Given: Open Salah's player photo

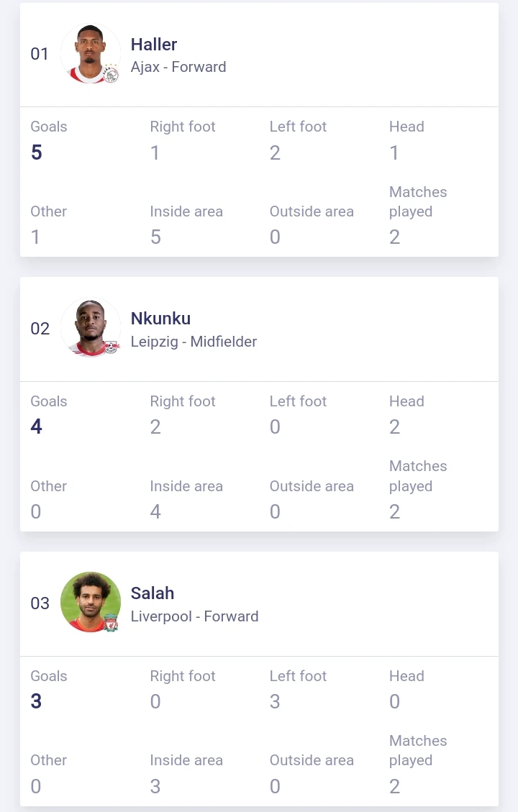Looking at the screenshot, I should point(91,602).
